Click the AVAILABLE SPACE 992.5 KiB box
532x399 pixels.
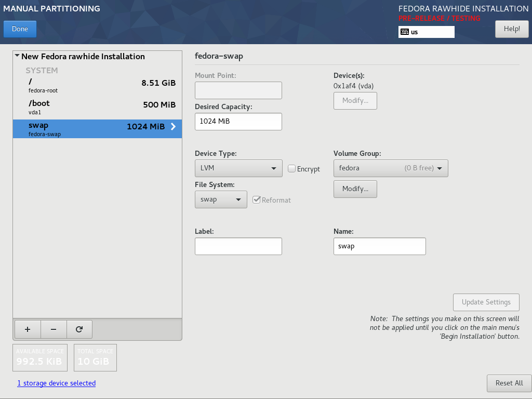[x=40, y=357]
